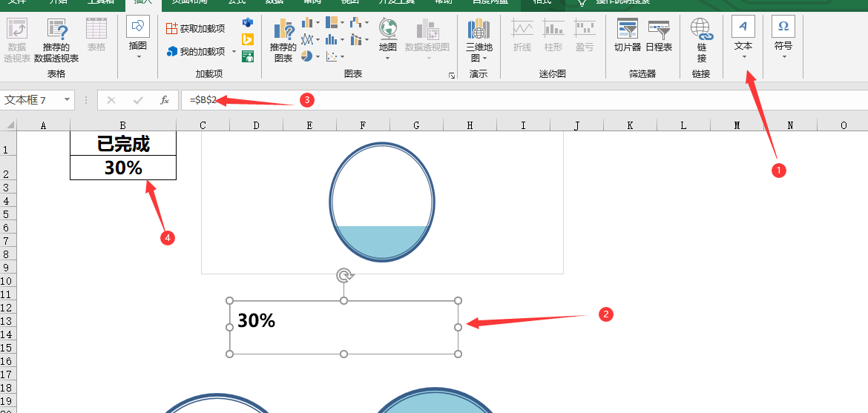Image resolution: width=868 pixels, height=413 pixels.
Task: Click the blue filled area of the oval chart
Action: [x=381, y=242]
